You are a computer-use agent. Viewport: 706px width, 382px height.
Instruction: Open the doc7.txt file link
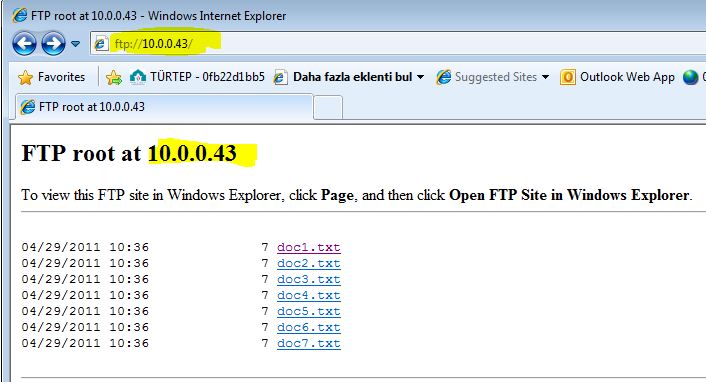point(308,343)
